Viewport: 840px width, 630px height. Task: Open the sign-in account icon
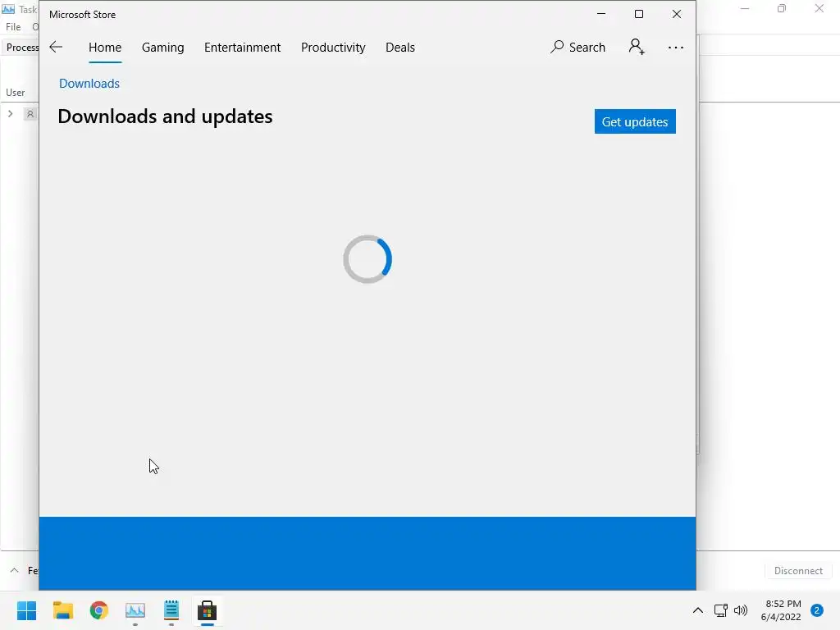[637, 47]
